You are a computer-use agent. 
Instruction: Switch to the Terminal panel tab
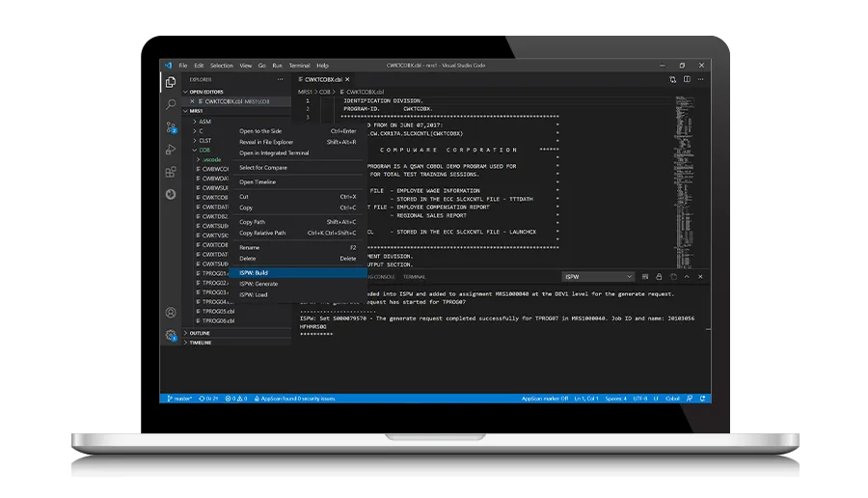pyautogui.click(x=414, y=276)
